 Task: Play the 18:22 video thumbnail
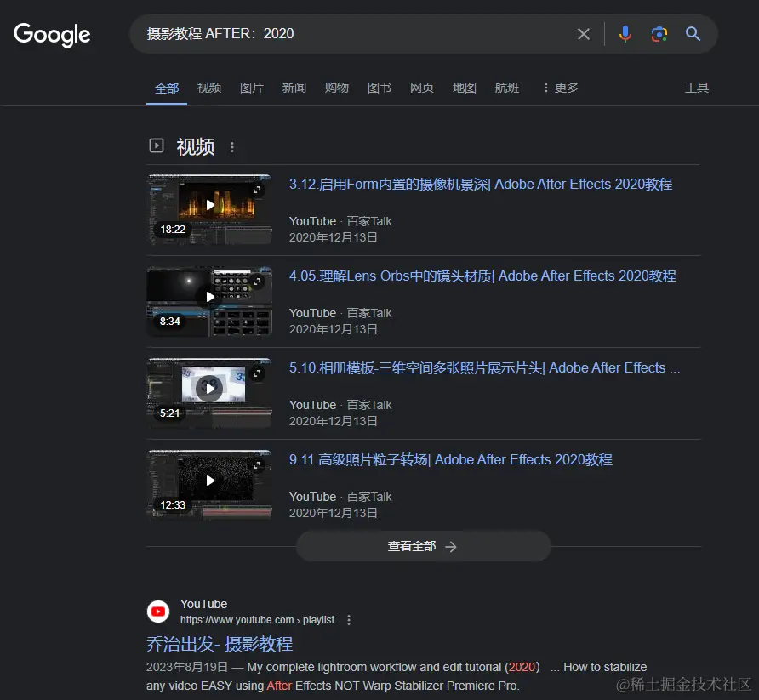[209, 209]
